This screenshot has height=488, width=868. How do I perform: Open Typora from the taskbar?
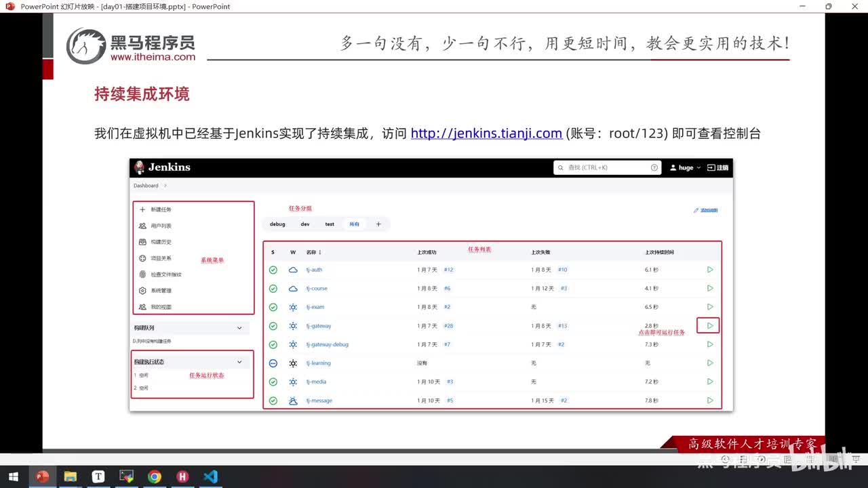point(98,476)
